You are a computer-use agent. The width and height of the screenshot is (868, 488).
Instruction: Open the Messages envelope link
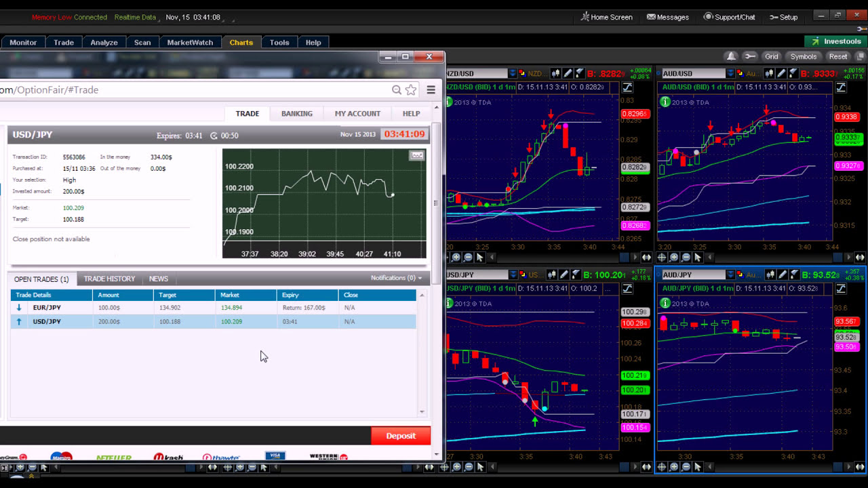[668, 17]
